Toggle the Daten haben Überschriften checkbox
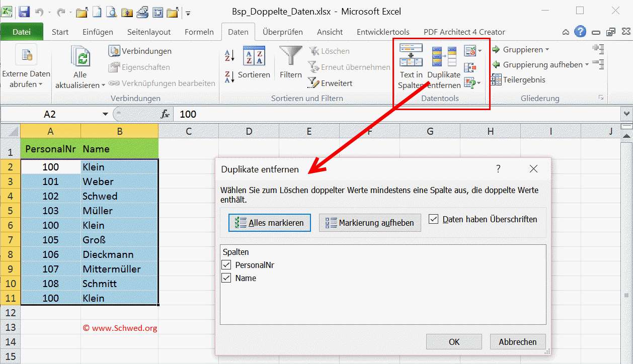 [x=434, y=219]
